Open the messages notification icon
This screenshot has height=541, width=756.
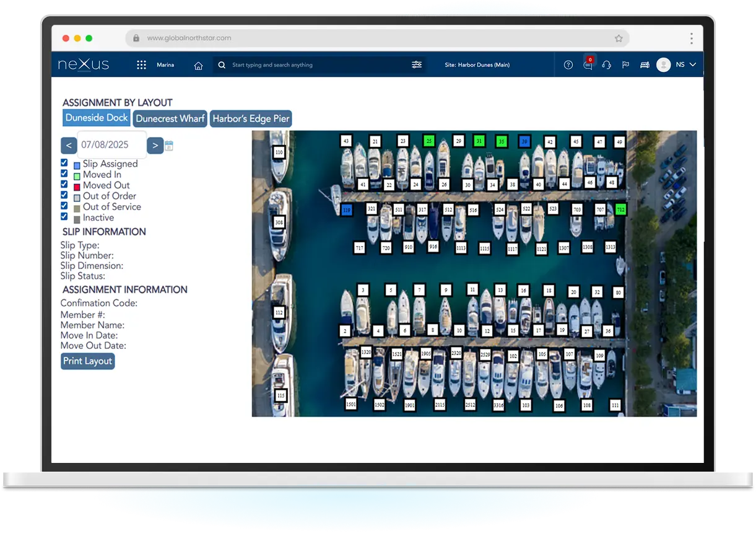pos(588,65)
